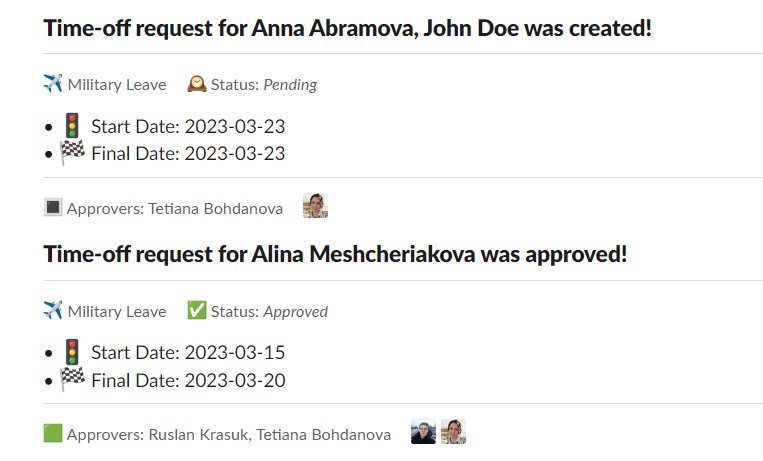Viewport: 763px width, 461px height.
Task: Click traffic light icon beside Start Date 2023-03-23
Action: 71,126
